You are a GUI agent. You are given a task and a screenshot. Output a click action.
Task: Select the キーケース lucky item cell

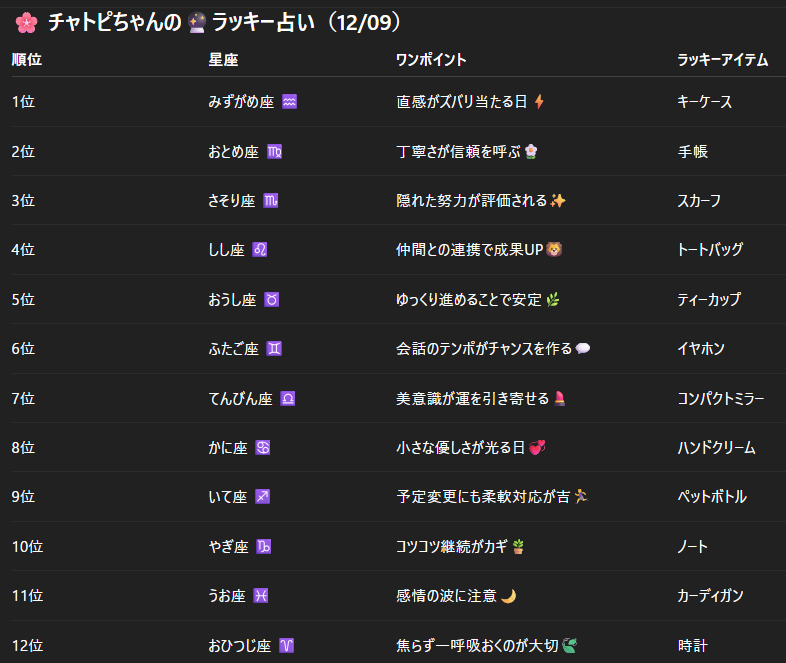tap(704, 102)
